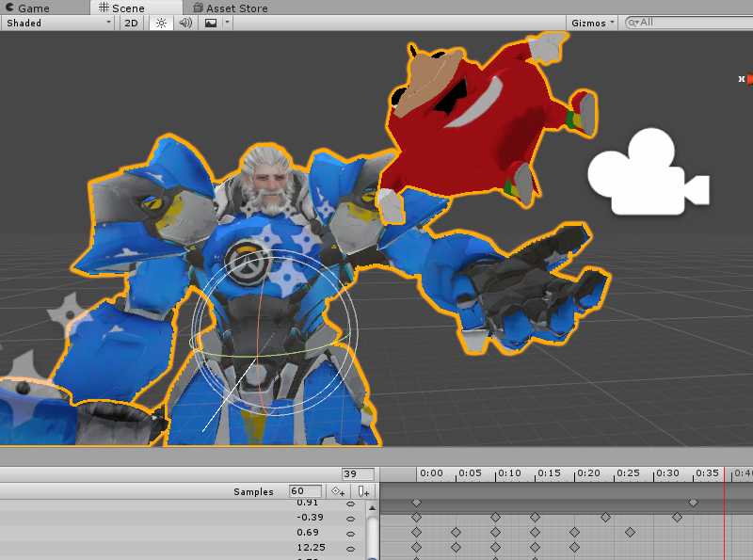Expand the Gizmos dropdown menu
The image size is (753, 560).
[x=593, y=23]
